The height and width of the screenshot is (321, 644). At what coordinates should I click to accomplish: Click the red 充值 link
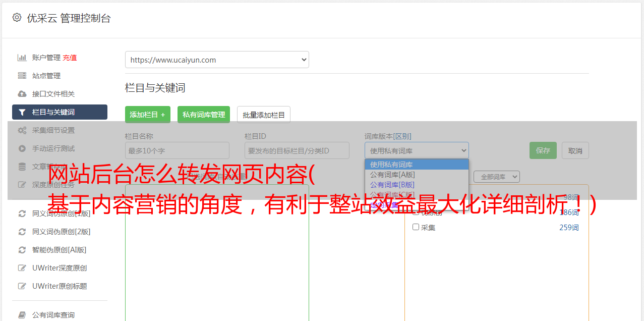70,58
